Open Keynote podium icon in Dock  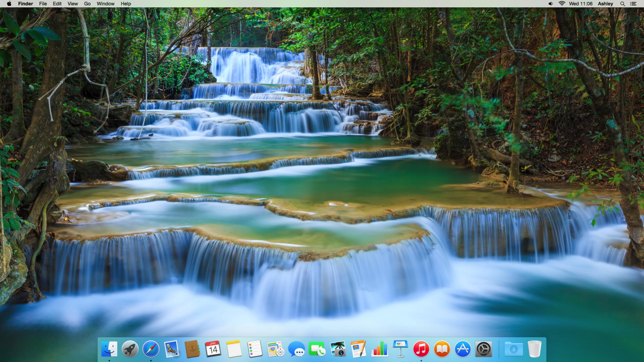(x=400, y=349)
